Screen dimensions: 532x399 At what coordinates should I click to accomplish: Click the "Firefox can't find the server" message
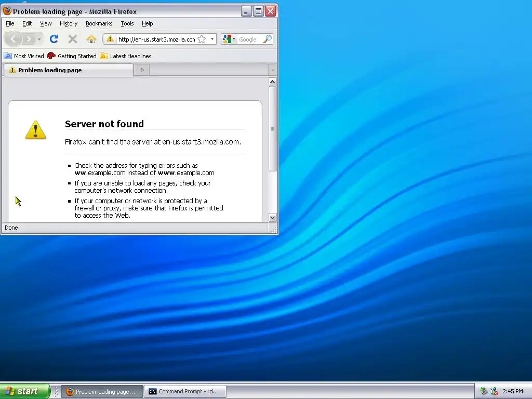point(153,142)
